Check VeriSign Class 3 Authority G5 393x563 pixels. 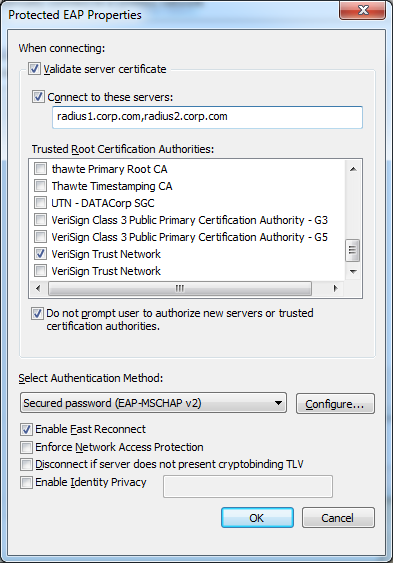[40, 237]
